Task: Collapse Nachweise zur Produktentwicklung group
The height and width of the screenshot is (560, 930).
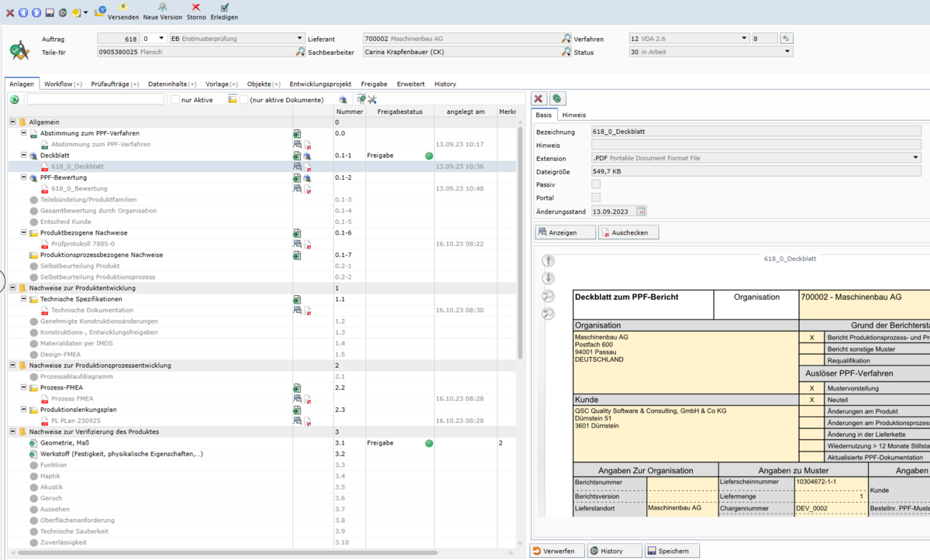Action: coord(12,288)
